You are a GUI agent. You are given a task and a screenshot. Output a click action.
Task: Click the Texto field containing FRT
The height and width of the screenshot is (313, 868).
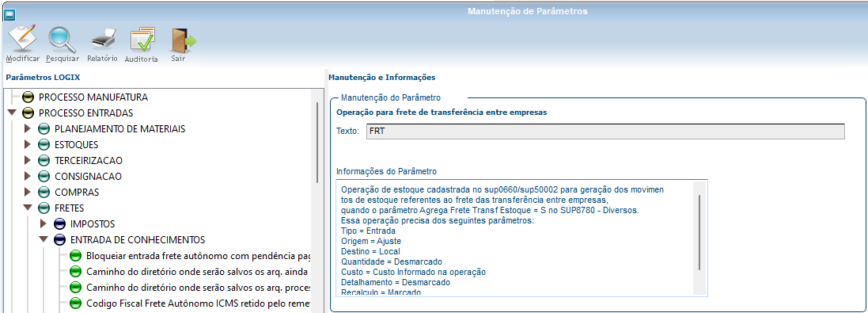(605, 132)
